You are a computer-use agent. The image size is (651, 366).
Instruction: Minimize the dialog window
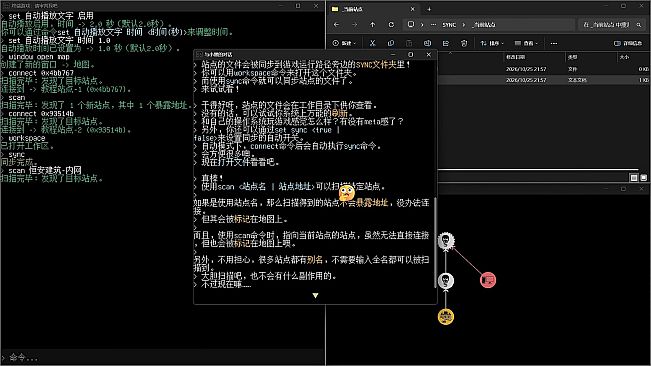click(392, 54)
